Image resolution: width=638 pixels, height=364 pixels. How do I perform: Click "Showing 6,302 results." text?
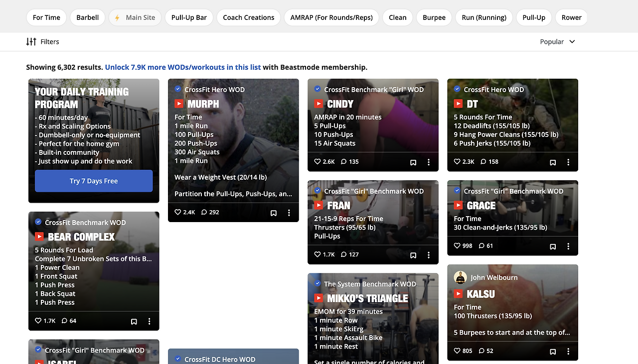(65, 67)
